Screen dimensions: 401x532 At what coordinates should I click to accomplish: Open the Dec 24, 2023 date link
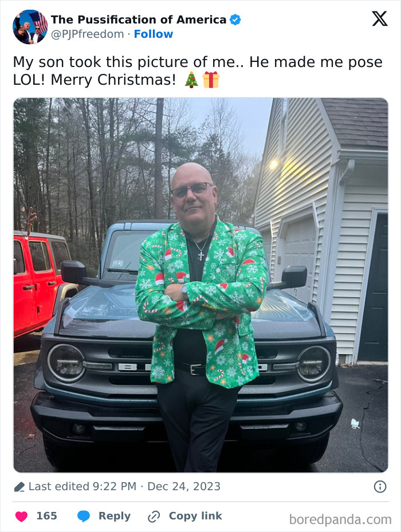[184, 486]
